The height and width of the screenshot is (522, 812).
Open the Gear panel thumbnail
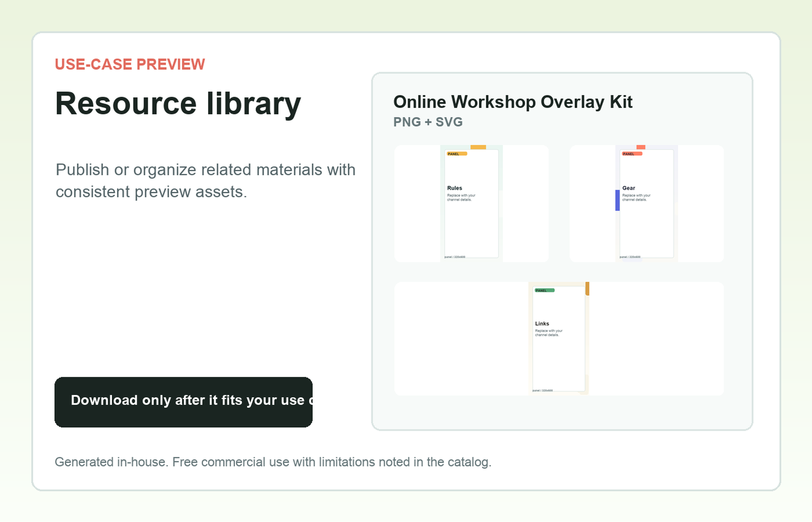tap(647, 203)
